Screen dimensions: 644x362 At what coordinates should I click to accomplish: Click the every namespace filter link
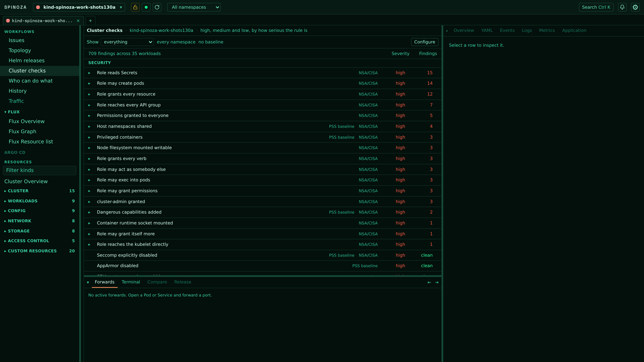point(176,42)
